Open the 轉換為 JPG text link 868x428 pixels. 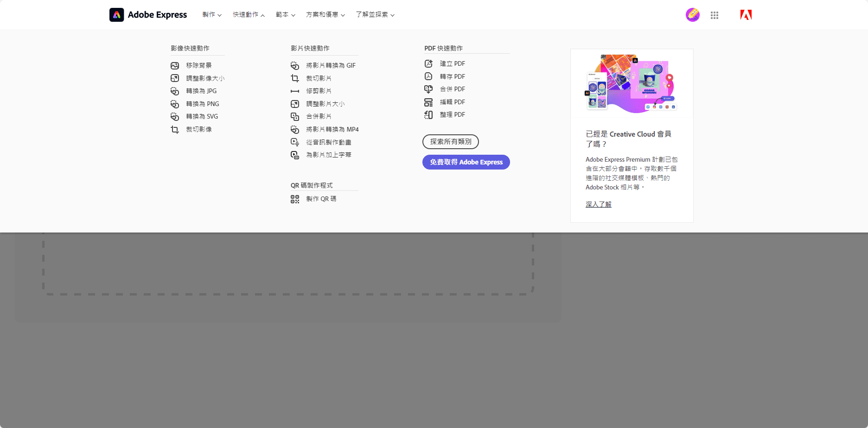pos(201,91)
